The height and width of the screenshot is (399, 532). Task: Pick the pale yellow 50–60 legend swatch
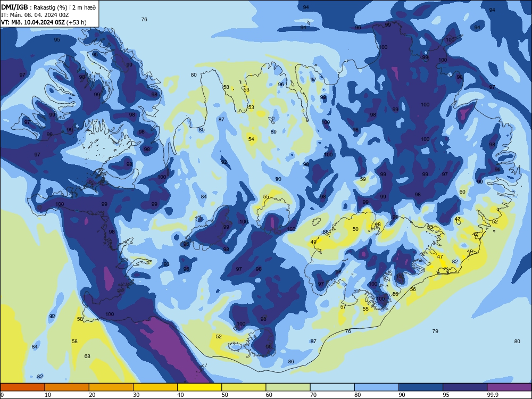[x=244, y=387]
